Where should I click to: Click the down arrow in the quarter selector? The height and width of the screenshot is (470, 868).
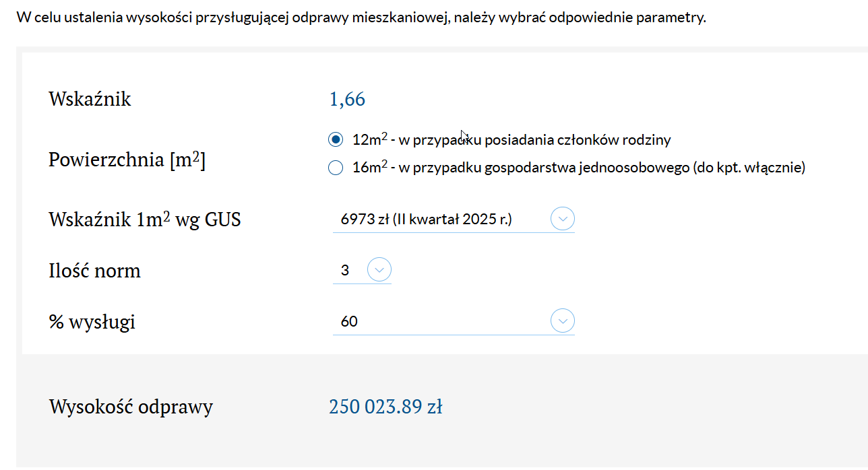pyautogui.click(x=562, y=218)
